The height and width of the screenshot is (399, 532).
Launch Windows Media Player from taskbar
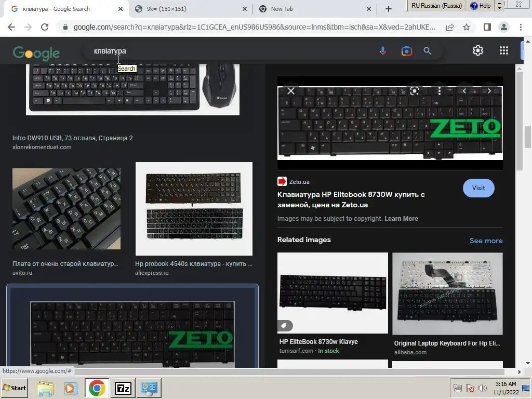(70, 389)
